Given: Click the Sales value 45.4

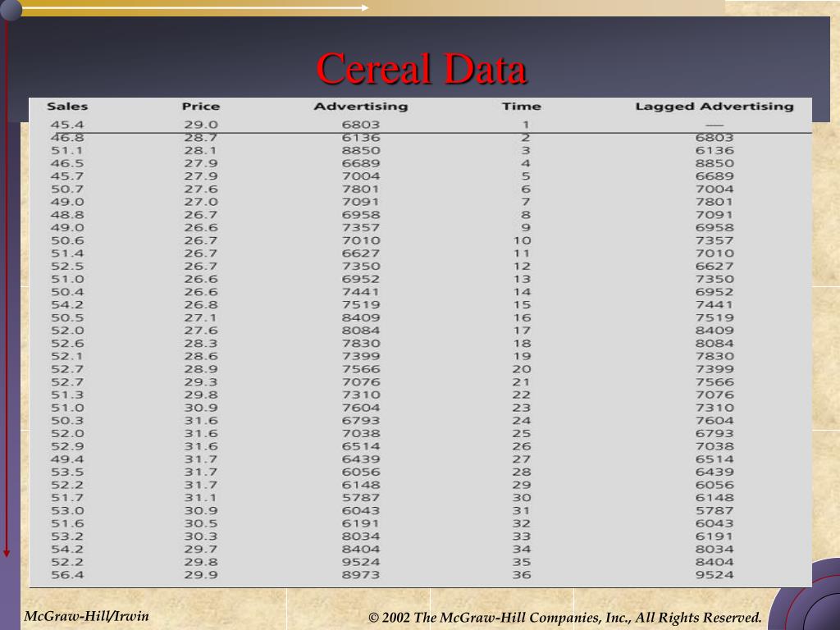Looking at the screenshot, I should pos(67,125).
